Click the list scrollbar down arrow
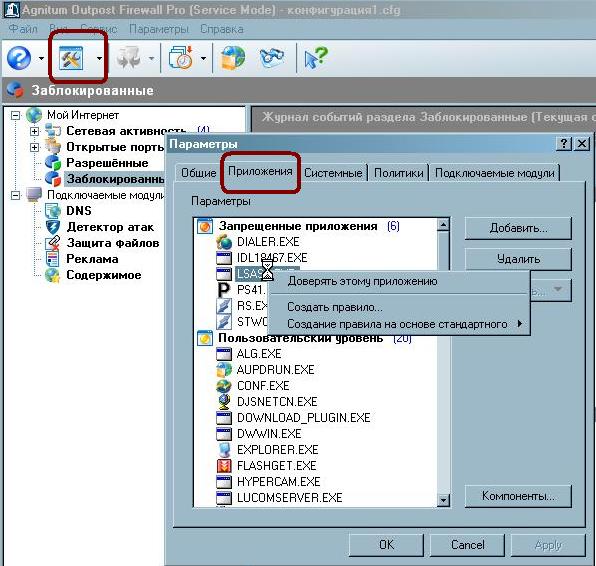596x566 pixels. coord(443,500)
